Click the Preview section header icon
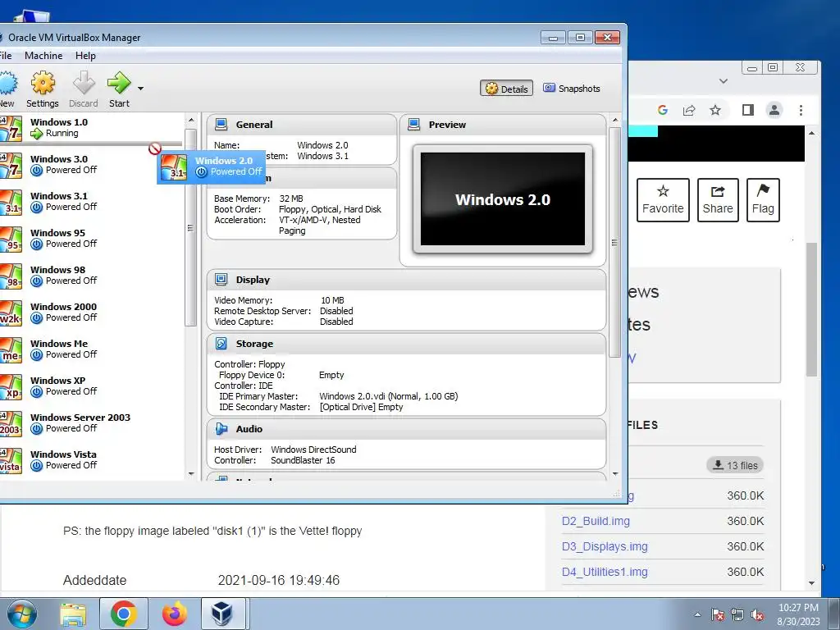Screen dimensions: 840x630 [413, 125]
